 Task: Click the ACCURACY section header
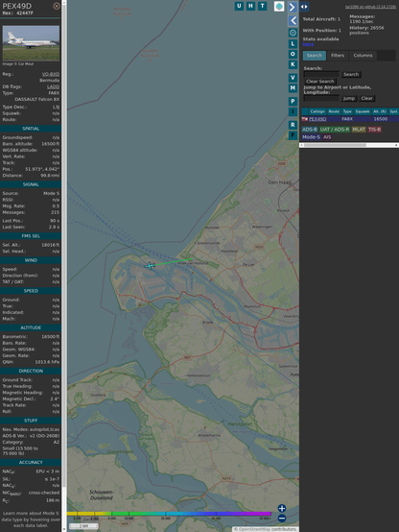pos(31,462)
